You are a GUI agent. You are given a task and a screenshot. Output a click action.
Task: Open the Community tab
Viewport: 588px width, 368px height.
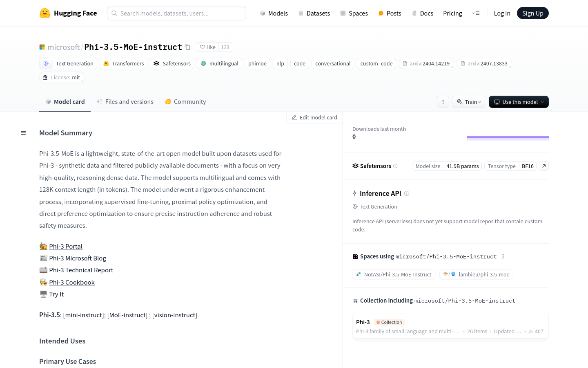pos(185,102)
